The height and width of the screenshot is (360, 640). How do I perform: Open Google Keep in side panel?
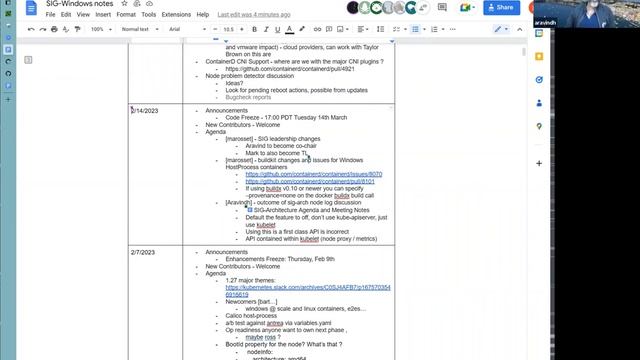tap(539, 57)
